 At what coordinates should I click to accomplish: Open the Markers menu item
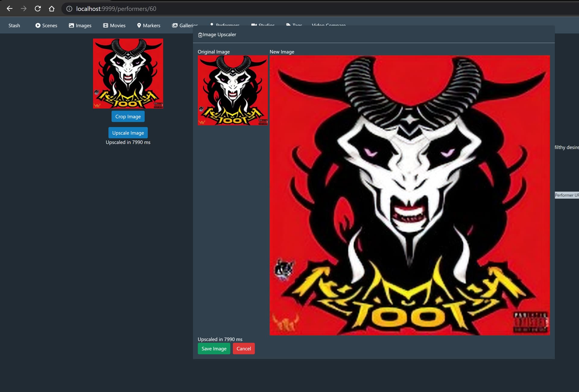[151, 25]
